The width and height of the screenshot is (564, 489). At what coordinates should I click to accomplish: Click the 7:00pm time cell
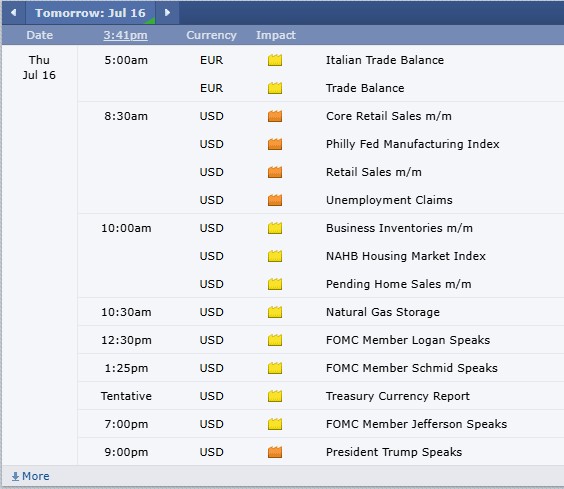pos(126,424)
